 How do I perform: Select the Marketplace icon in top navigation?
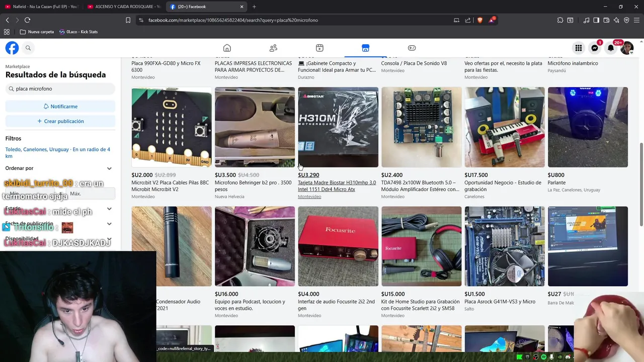[x=365, y=48]
